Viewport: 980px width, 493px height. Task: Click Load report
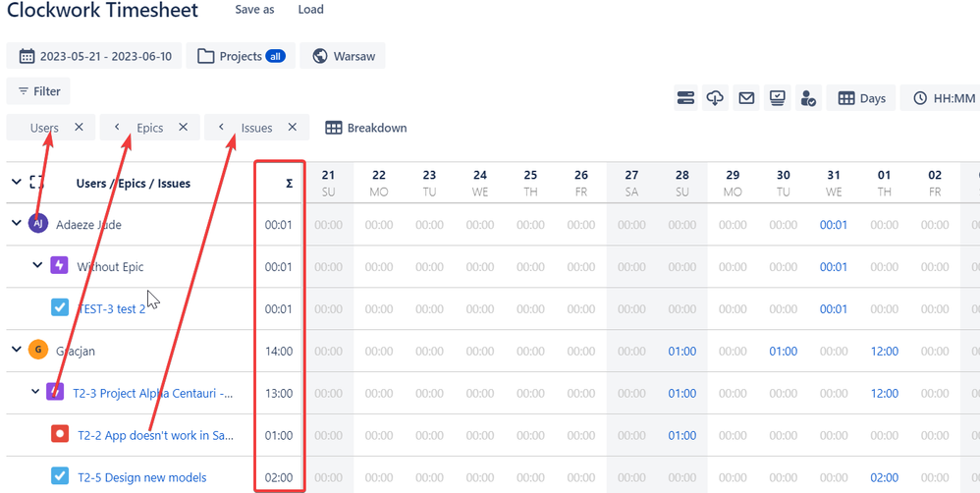tap(310, 10)
